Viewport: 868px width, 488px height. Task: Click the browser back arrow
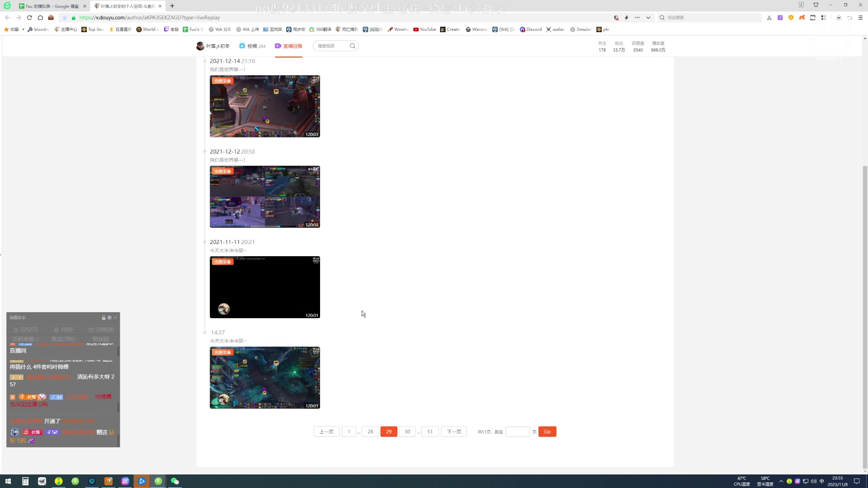pos(7,18)
